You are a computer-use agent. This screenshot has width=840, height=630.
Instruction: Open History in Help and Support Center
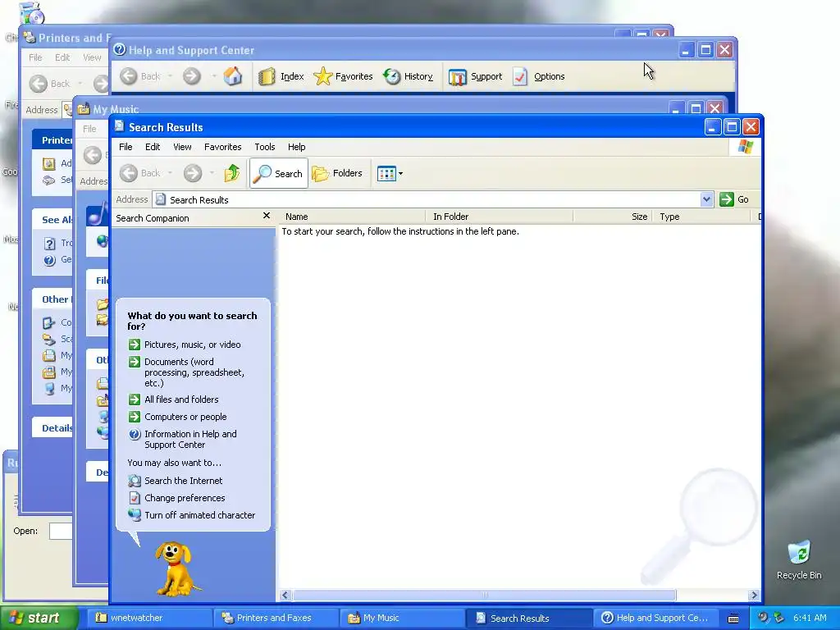pyautogui.click(x=409, y=76)
